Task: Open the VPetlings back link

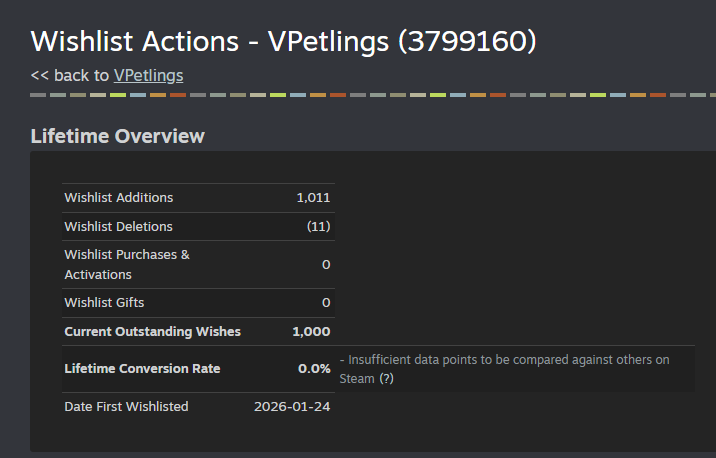Action: click(x=148, y=75)
